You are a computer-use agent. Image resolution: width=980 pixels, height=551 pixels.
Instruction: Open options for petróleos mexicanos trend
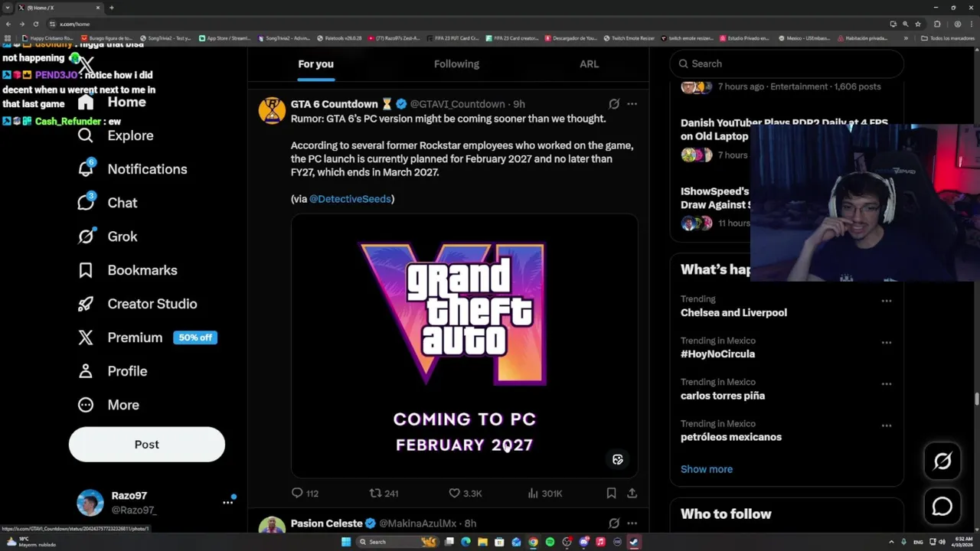[887, 425]
